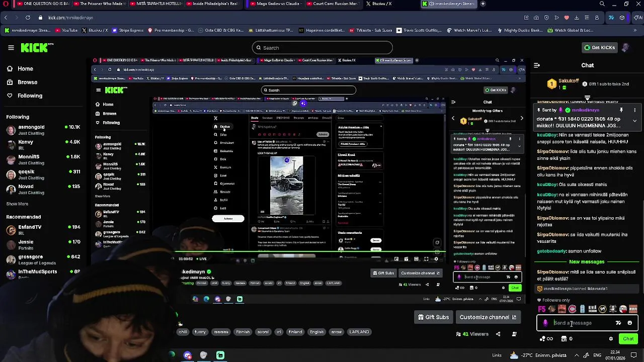
Task: Open chat settings gear icon
Action: point(611,339)
